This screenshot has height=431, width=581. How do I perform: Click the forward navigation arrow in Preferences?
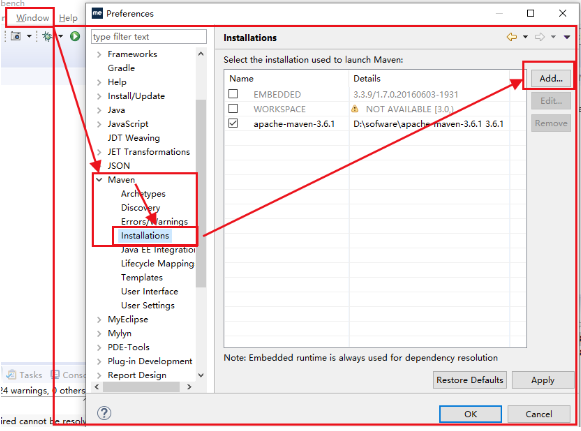pos(540,37)
